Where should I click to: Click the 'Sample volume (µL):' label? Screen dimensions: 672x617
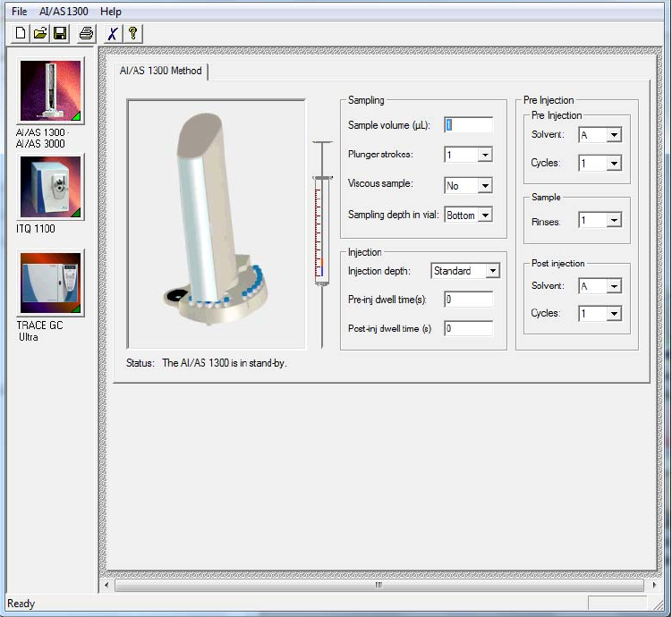(x=389, y=125)
